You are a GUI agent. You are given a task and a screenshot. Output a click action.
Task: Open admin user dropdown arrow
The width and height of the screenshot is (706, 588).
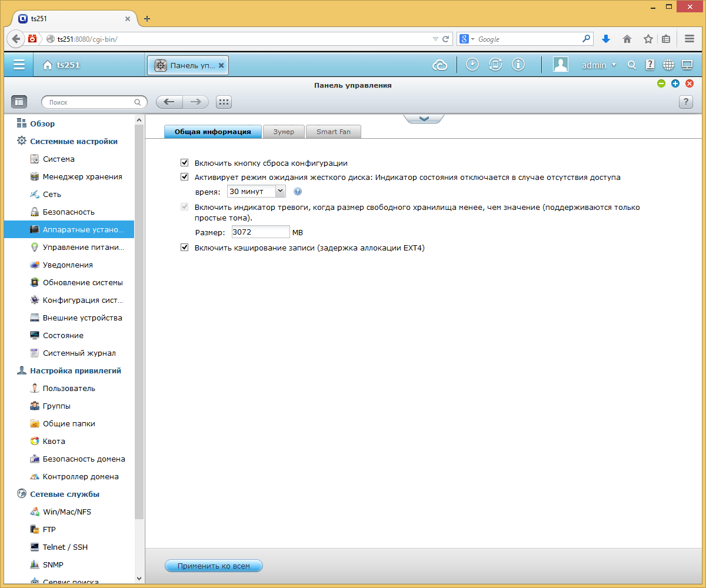click(614, 65)
